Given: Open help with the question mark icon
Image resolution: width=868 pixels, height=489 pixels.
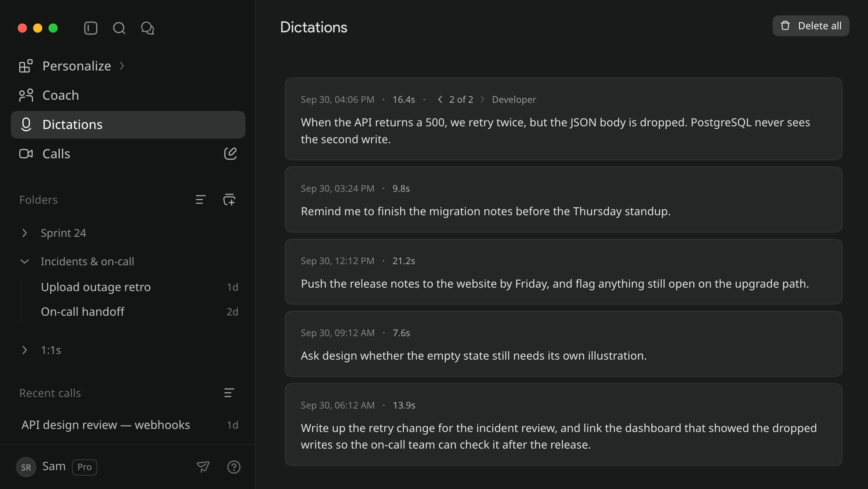Looking at the screenshot, I should pyautogui.click(x=234, y=467).
